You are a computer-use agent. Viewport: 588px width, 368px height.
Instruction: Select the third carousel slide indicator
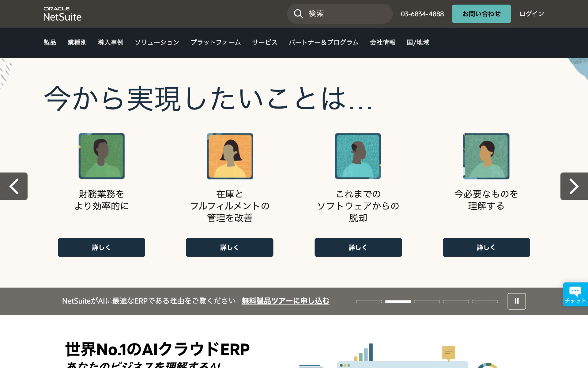427,301
